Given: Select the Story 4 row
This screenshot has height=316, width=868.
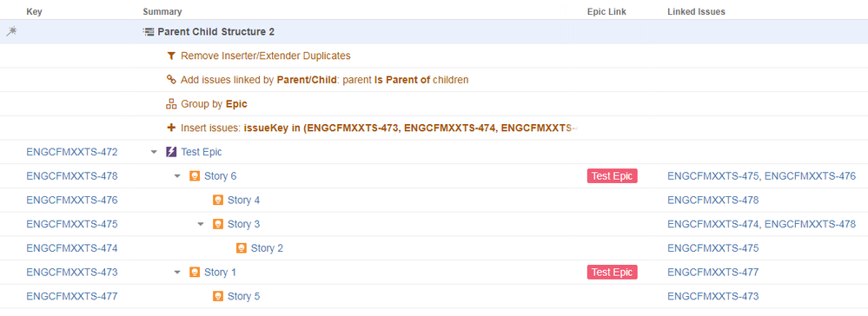Looking at the screenshot, I should [434, 200].
